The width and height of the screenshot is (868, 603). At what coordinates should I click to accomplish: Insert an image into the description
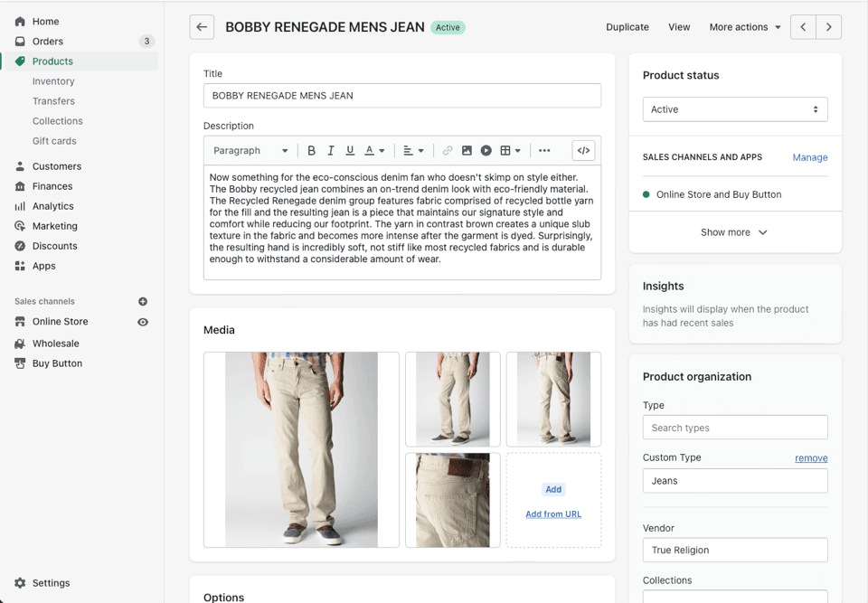tap(467, 150)
